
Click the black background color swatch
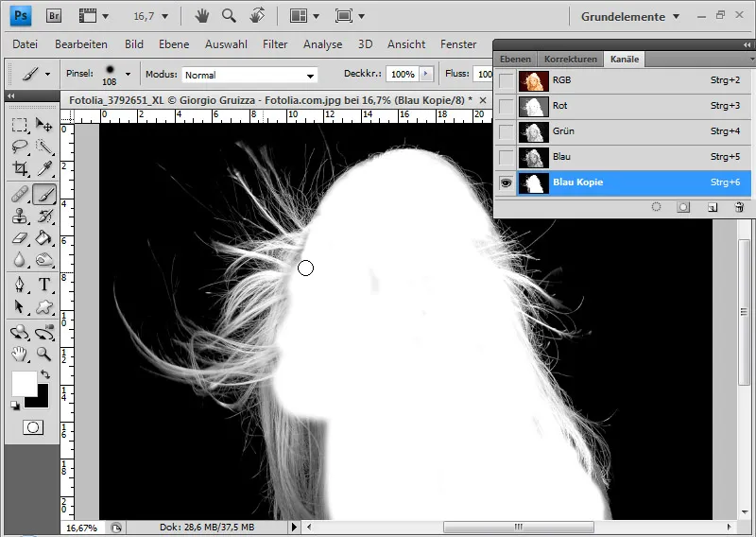click(41, 400)
